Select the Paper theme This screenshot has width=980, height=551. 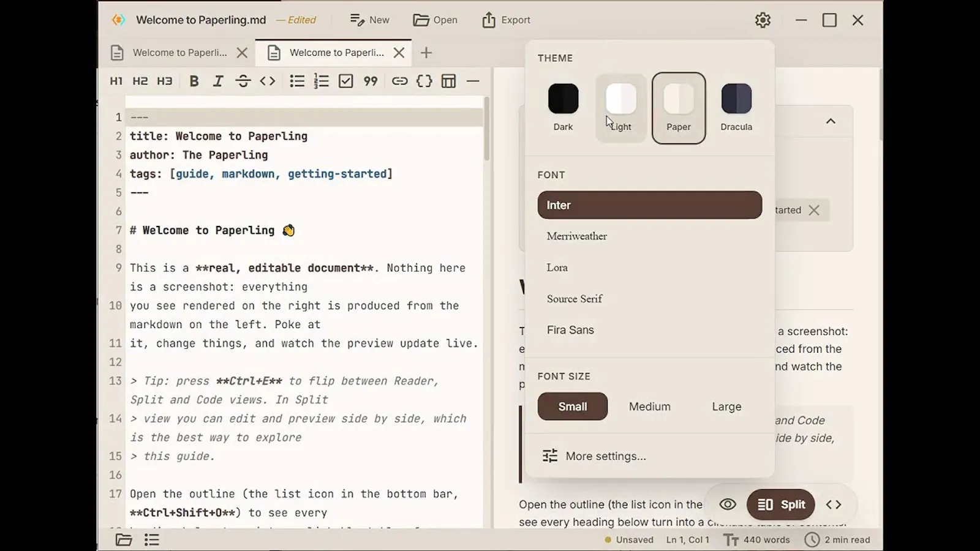679,108
